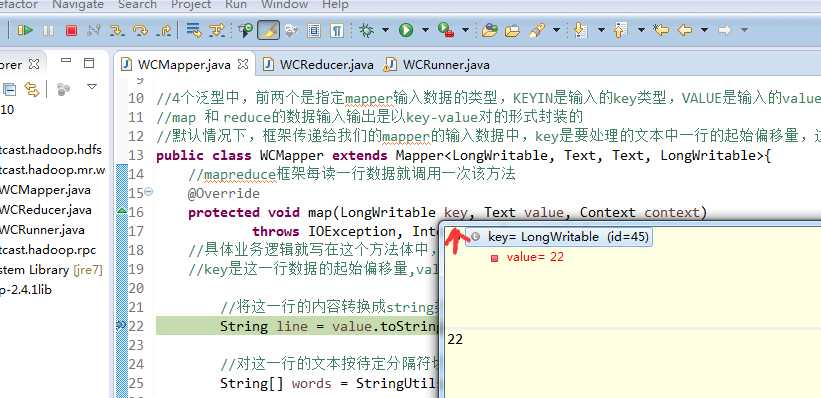Select WCRunner.java in the explorer tree

[42, 229]
